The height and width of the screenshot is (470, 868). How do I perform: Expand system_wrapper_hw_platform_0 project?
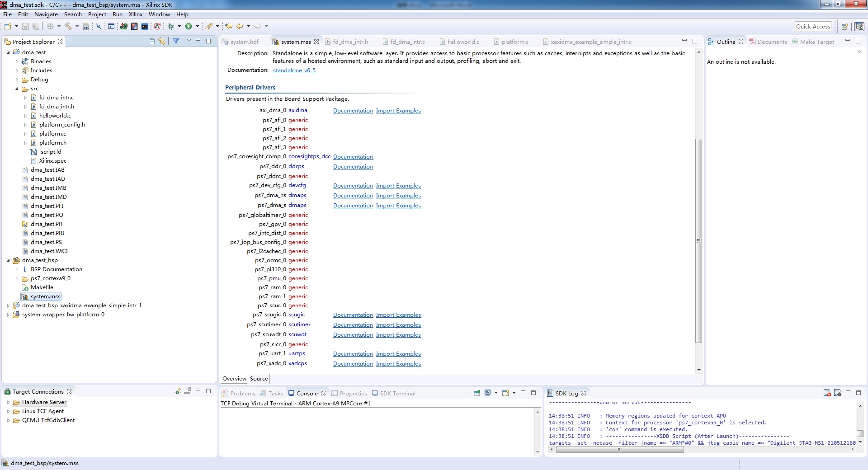8,315
